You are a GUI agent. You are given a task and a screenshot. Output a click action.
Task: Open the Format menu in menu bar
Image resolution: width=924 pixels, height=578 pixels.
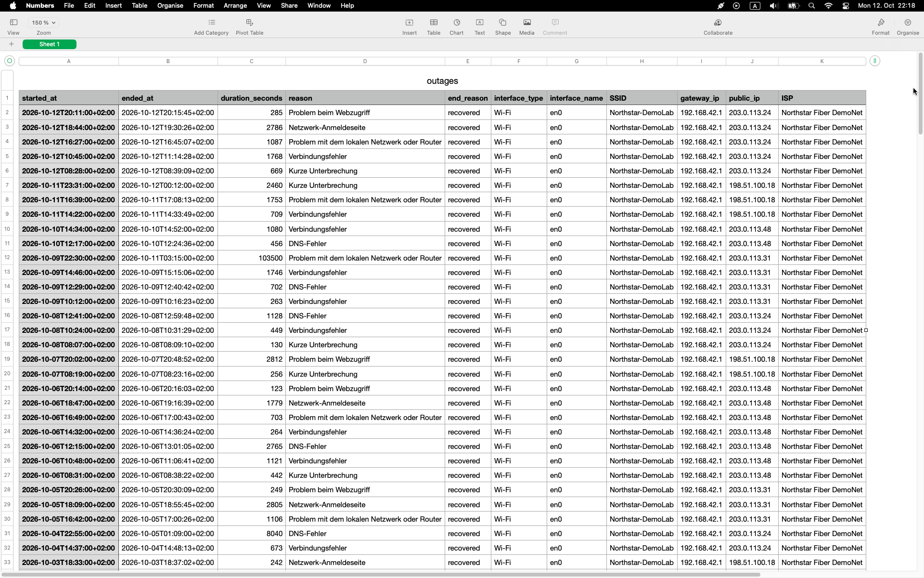[x=204, y=6]
